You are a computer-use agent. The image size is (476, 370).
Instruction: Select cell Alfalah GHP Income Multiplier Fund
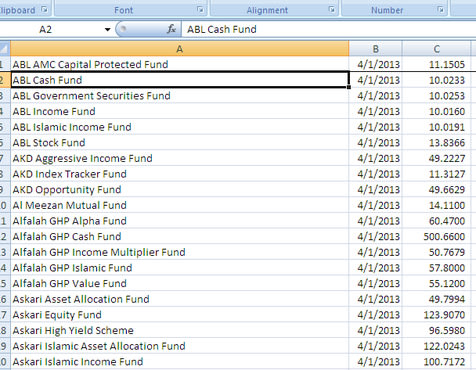(180, 252)
